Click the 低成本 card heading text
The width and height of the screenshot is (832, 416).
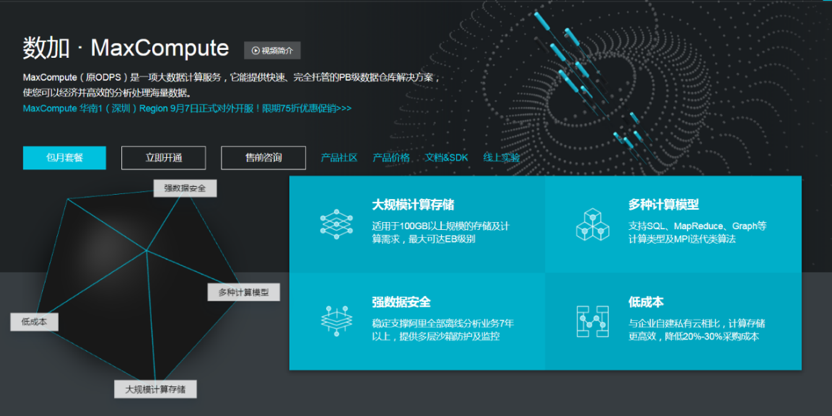point(646,301)
